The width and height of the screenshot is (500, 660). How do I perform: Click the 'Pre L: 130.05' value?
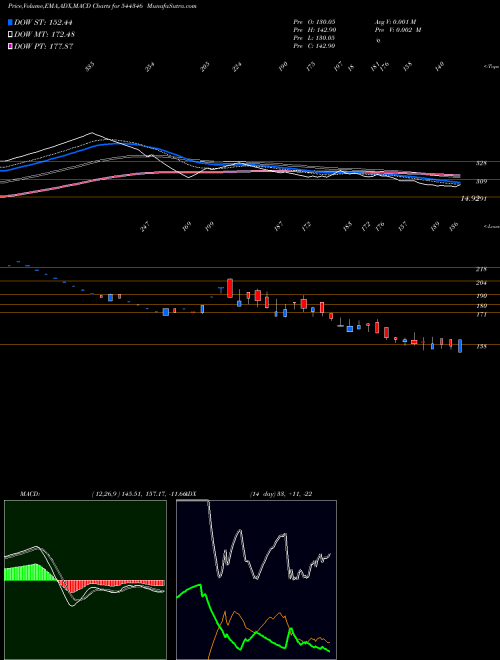pyautogui.click(x=315, y=38)
